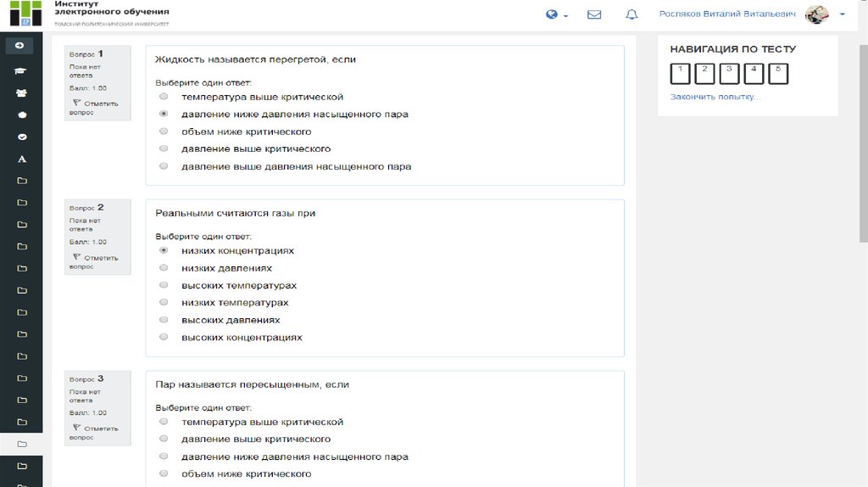This screenshot has width=868, height=487.
Task: Open the globe language menu
Action: pos(556,15)
